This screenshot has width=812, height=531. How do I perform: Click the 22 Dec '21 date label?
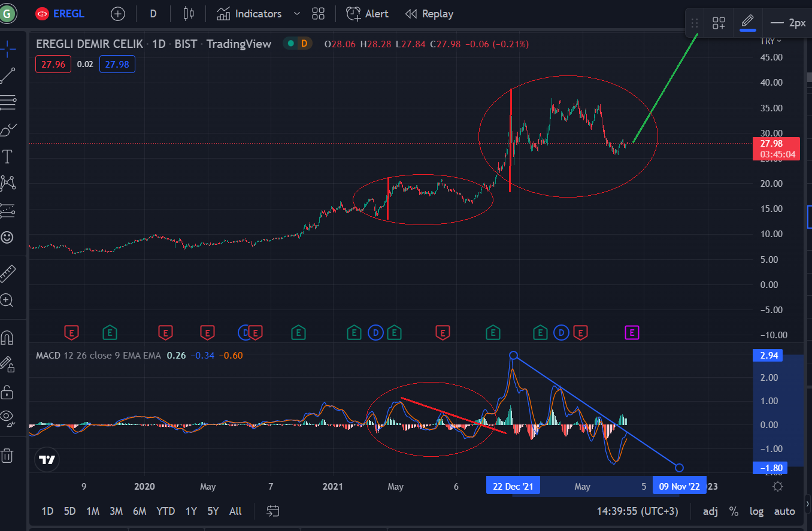513,486
